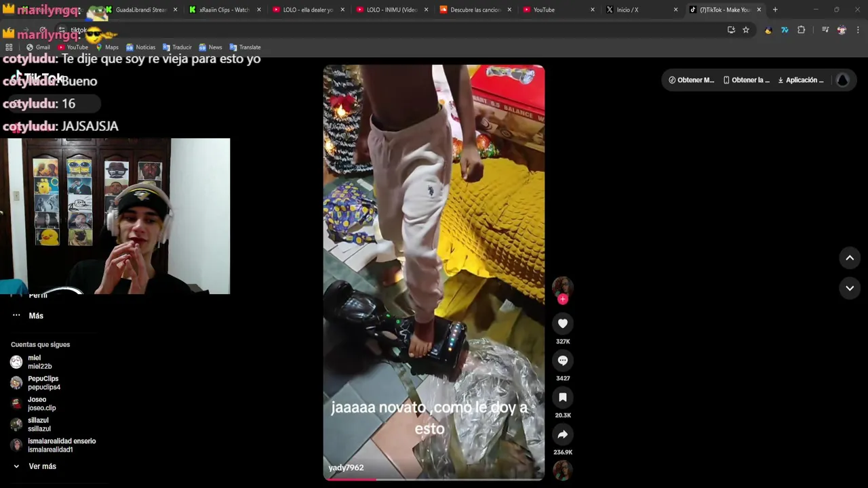This screenshot has height=488, width=868.
Task: Click Joseo account avatar in sidebar
Action: [16, 404]
